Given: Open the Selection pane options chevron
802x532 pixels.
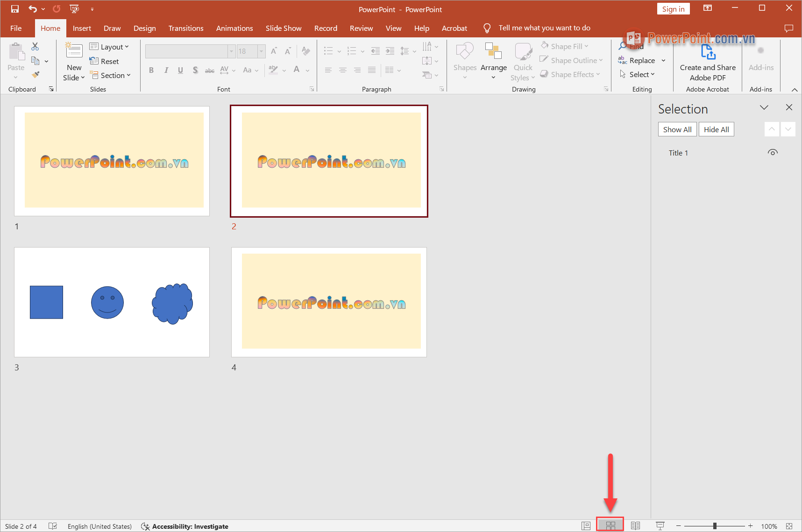Looking at the screenshot, I should pos(764,107).
